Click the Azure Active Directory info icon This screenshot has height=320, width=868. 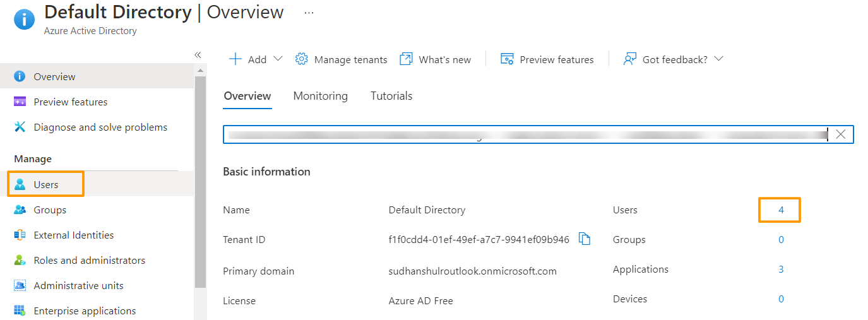[25, 19]
